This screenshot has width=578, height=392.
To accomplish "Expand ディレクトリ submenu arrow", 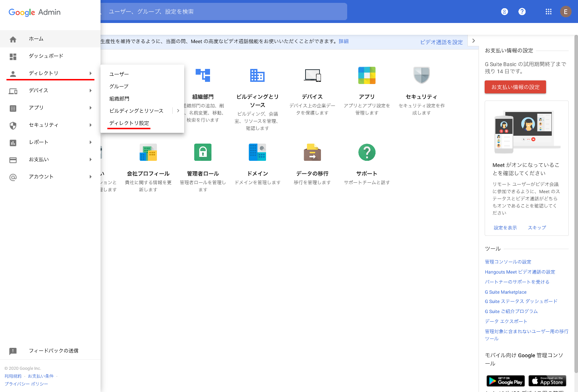I will tap(90, 73).
